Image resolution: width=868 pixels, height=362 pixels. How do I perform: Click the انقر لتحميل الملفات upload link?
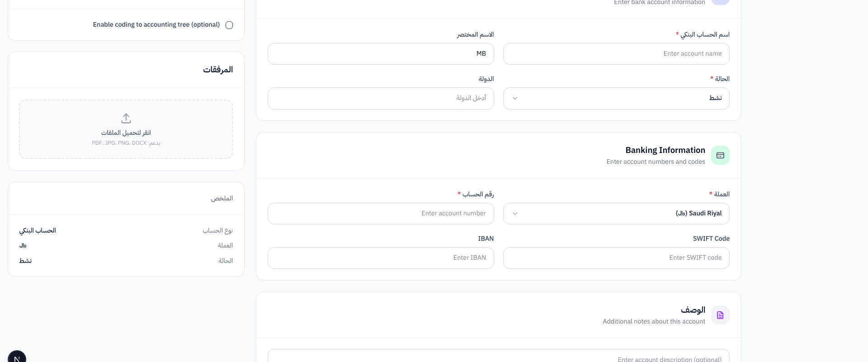[125, 133]
